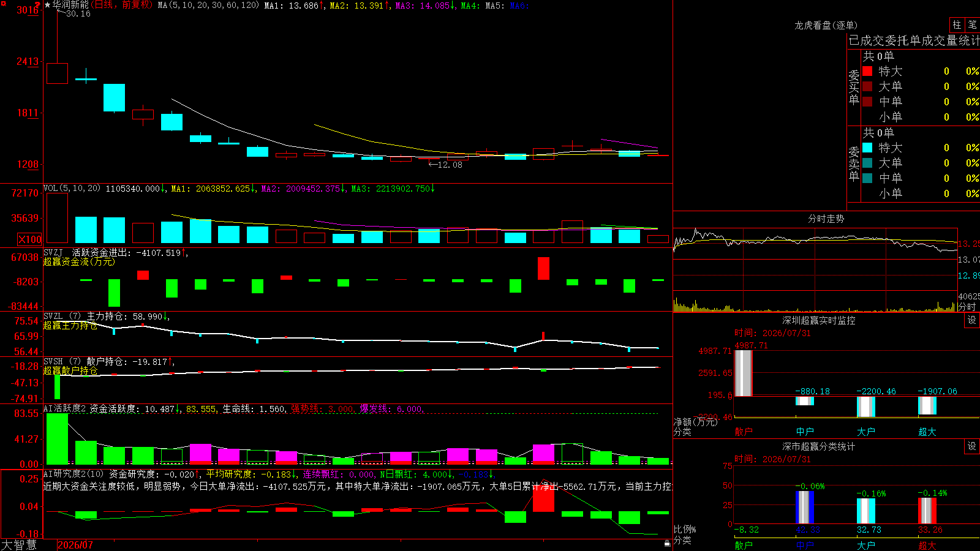The height and width of the screenshot is (551, 980).
Task: Click the blue 中户 bar in 分类统计
Action: [x=804, y=507]
